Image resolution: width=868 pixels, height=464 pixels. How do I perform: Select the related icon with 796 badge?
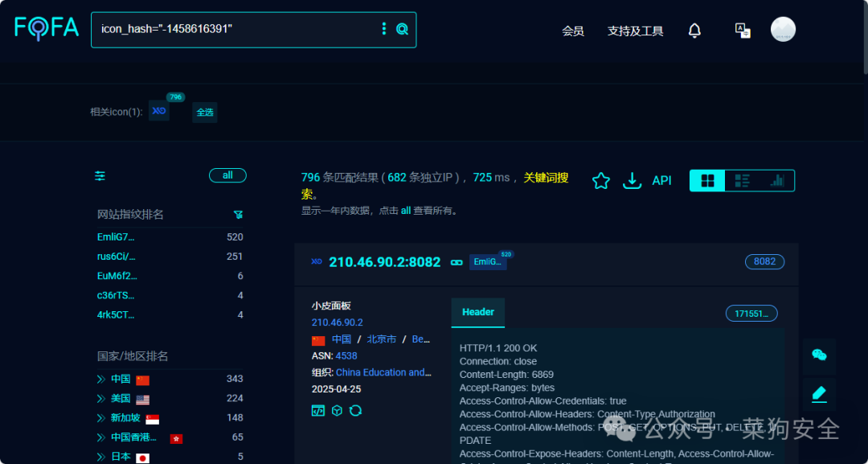[x=159, y=111]
